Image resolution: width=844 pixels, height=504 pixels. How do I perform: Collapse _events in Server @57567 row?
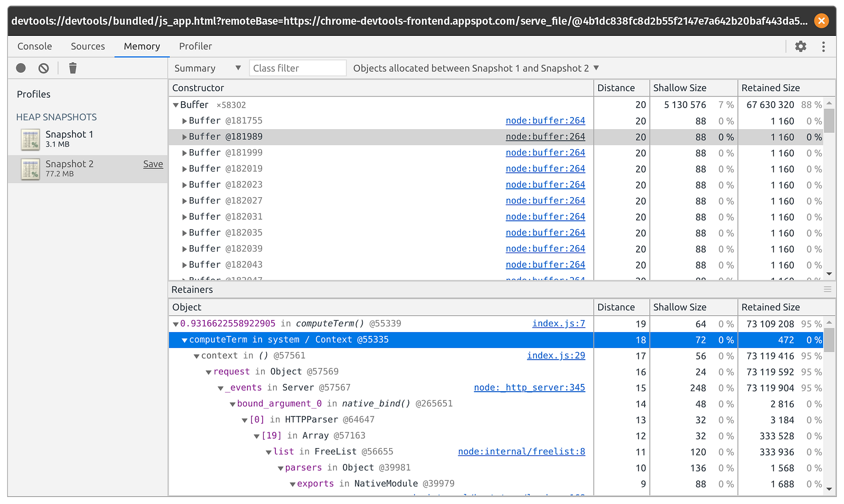[x=221, y=388]
